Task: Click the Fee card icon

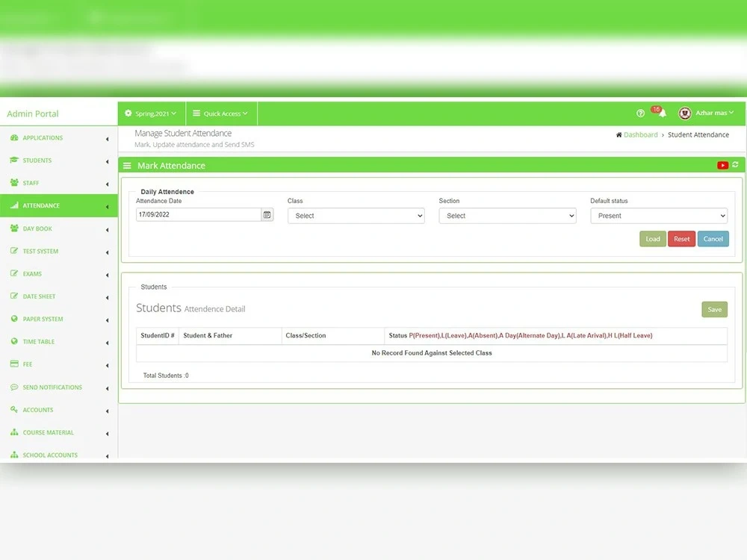Action: pyautogui.click(x=16, y=364)
